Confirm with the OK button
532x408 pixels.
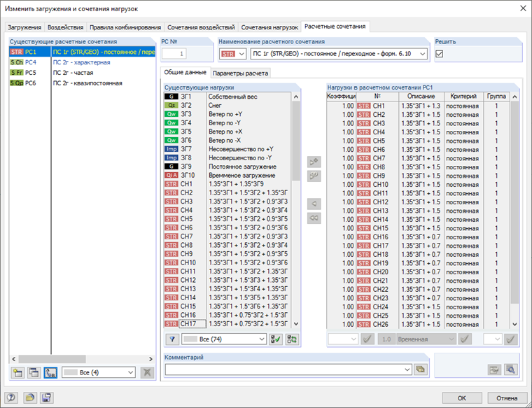(x=462, y=398)
